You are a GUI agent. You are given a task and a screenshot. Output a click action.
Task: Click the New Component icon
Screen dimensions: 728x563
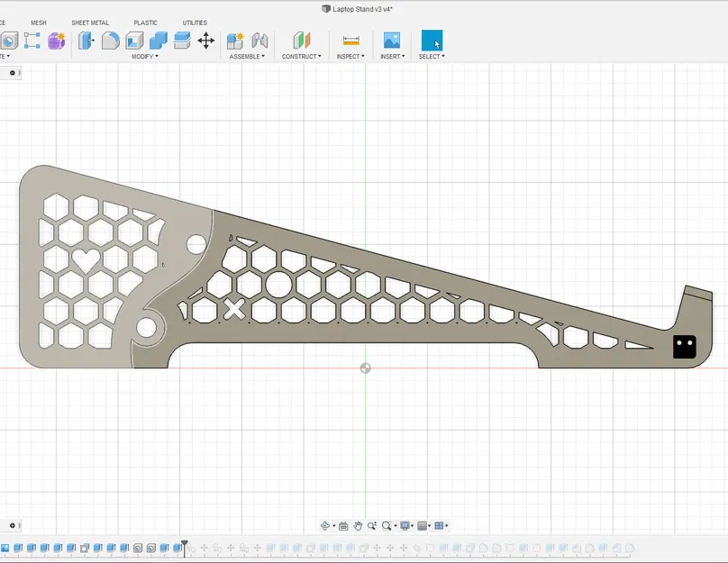click(x=235, y=41)
